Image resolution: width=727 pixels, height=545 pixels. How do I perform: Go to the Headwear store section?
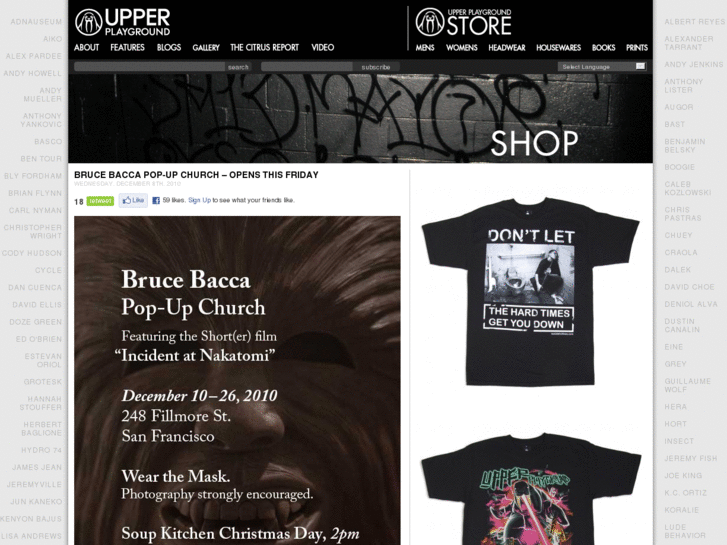pos(506,48)
